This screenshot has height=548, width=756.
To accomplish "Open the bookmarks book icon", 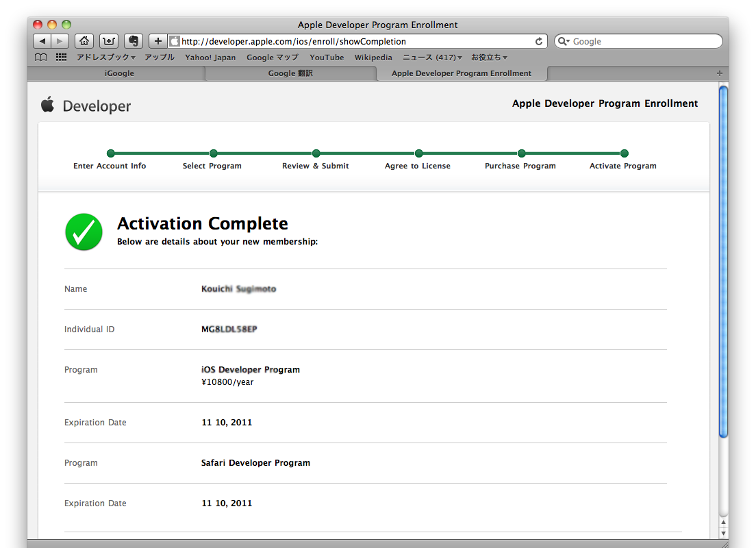I will point(41,58).
